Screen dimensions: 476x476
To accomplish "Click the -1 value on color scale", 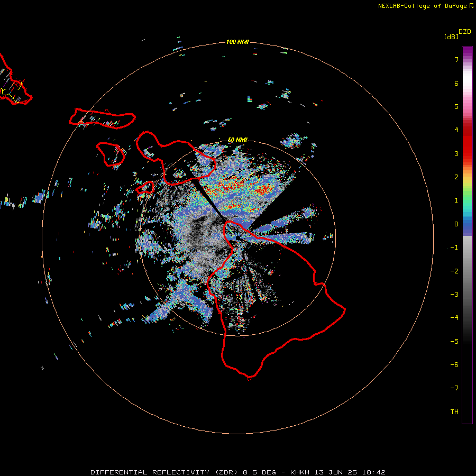I will pos(454,248).
